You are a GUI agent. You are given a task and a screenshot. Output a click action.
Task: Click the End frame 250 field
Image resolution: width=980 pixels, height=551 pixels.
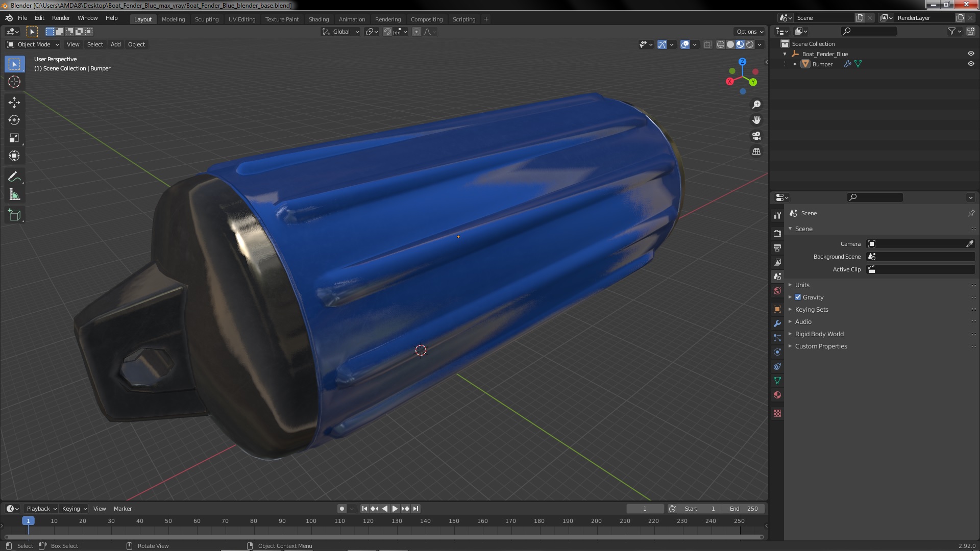744,509
